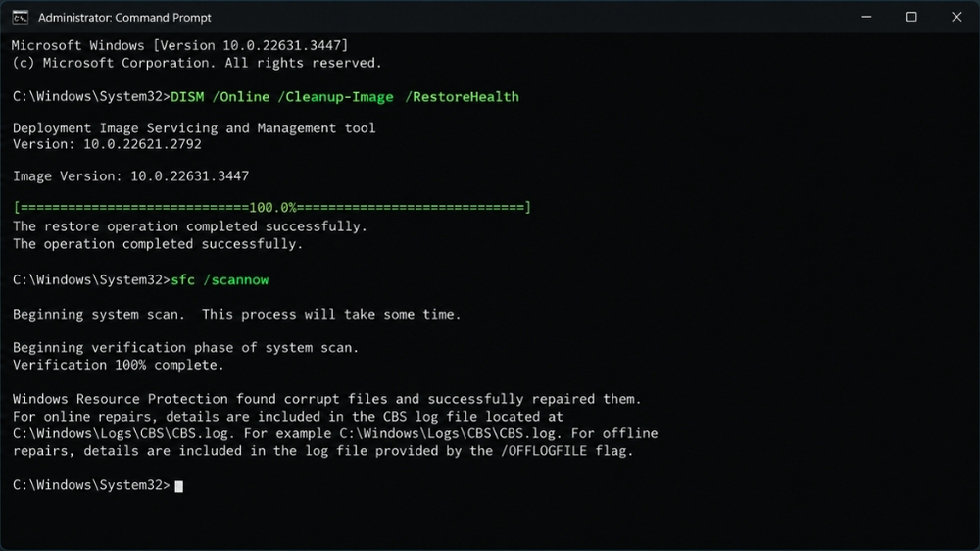Click the blinking cursor at the prompt

click(178, 486)
